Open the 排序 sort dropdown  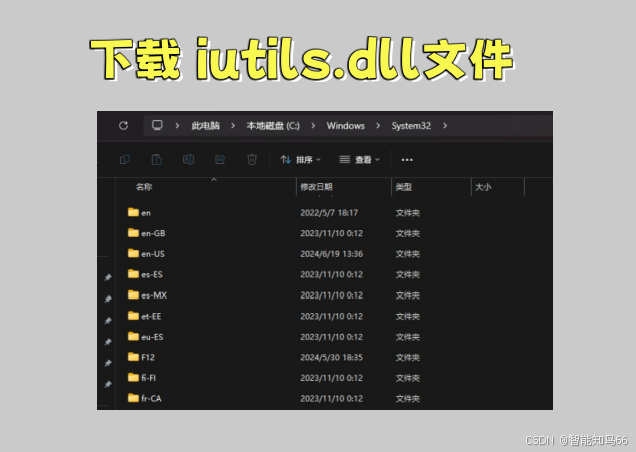[x=301, y=160]
